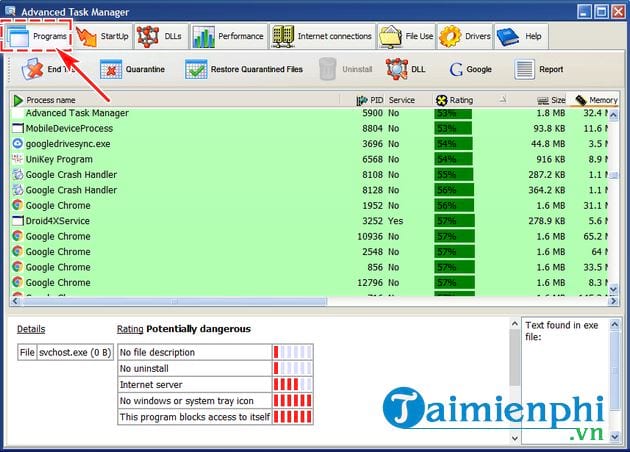
Task: Click the "No file description" row
Action: [x=215, y=352]
